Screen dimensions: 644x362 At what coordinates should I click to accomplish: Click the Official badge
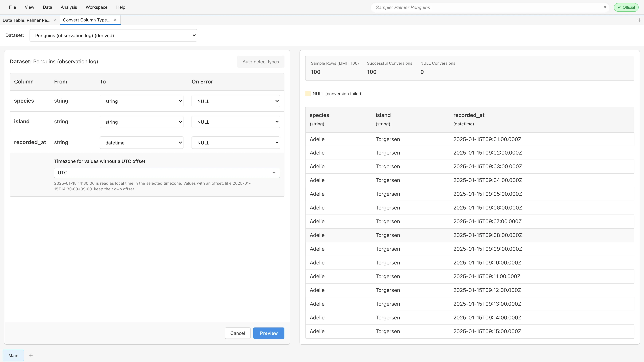[x=626, y=7]
